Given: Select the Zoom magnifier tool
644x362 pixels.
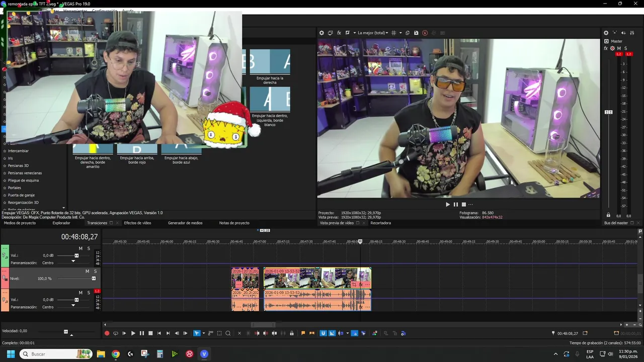Looking at the screenshot, I should coord(228,333).
